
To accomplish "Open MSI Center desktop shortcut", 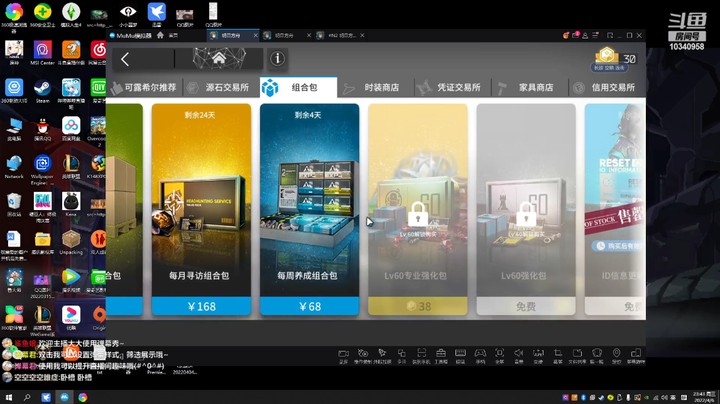I will [42, 53].
